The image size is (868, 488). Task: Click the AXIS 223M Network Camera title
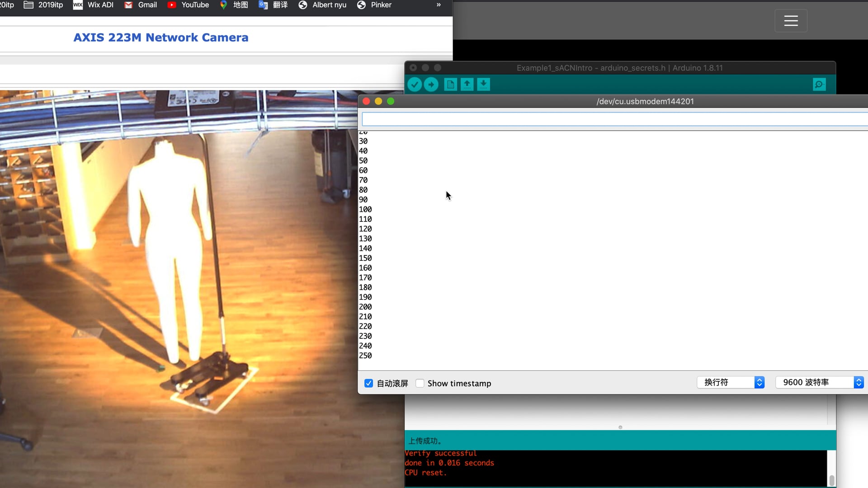point(161,38)
